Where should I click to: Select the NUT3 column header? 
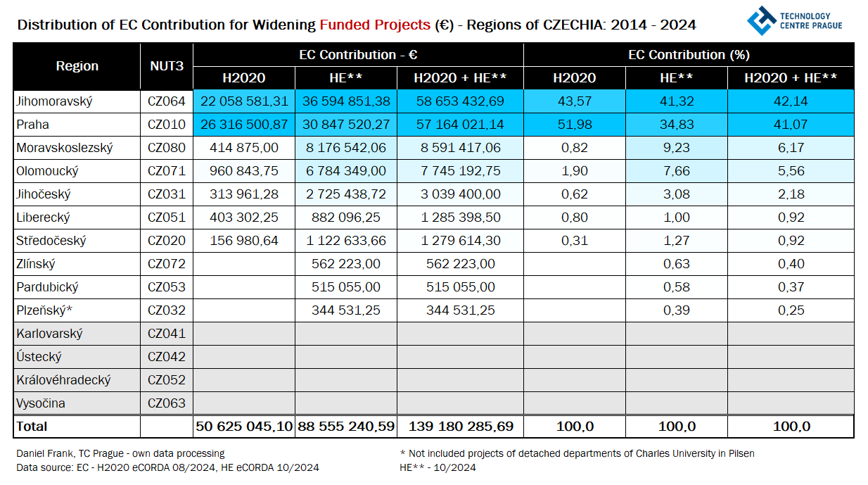pyautogui.click(x=167, y=66)
